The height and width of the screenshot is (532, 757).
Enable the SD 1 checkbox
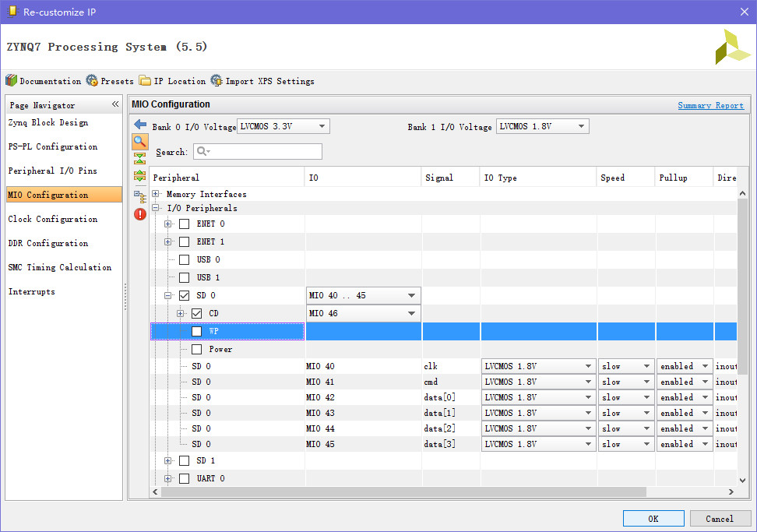[184, 460]
